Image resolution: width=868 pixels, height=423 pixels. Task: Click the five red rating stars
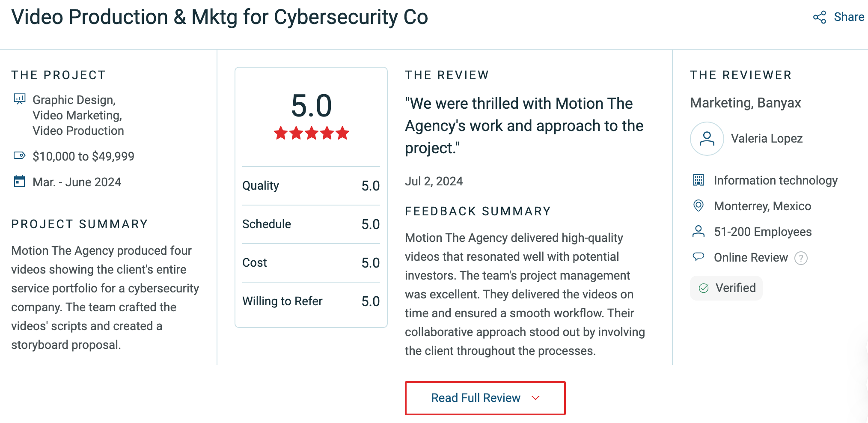point(311,133)
